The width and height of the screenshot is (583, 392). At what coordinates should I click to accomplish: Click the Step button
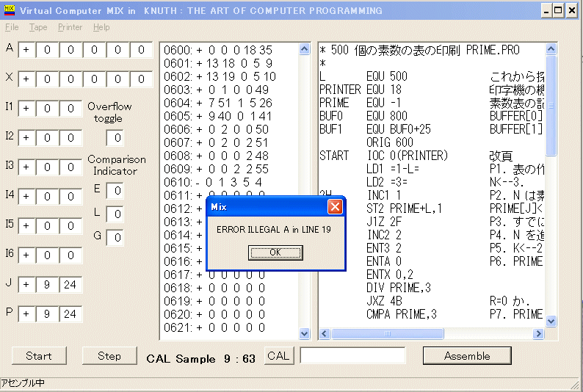click(x=109, y=356)
